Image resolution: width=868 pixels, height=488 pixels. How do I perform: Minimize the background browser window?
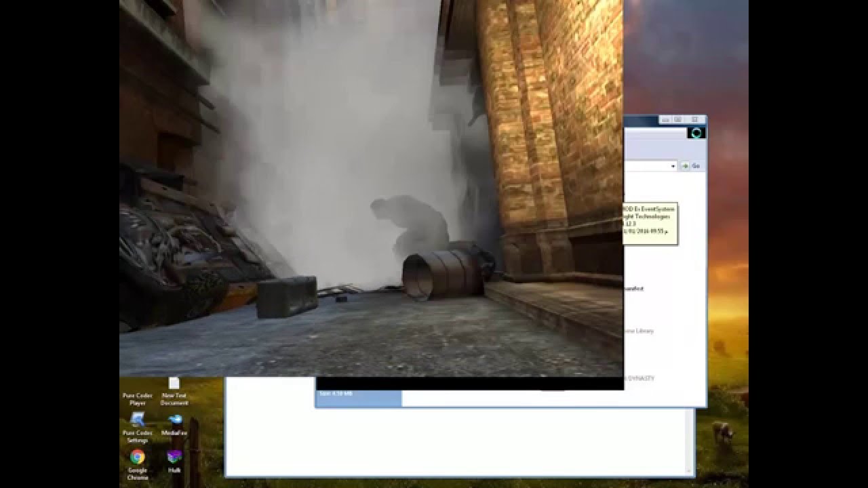point(665,120)
